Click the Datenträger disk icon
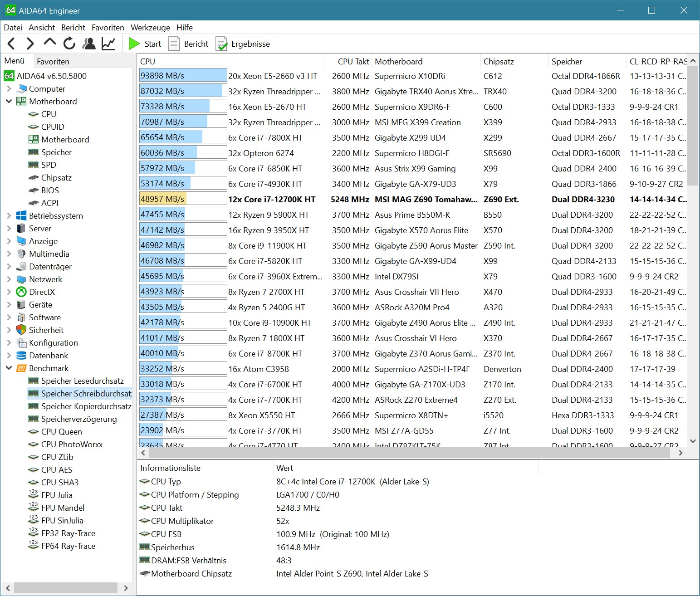The height and width of the screenshot is (596, 700). (21, 266)
